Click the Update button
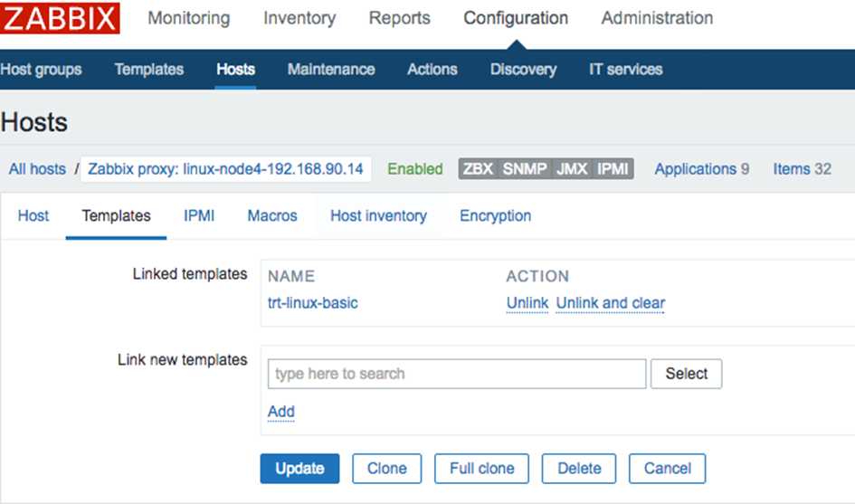The width and height of the screenshot is (855, 504). click(x=299, y=469)
